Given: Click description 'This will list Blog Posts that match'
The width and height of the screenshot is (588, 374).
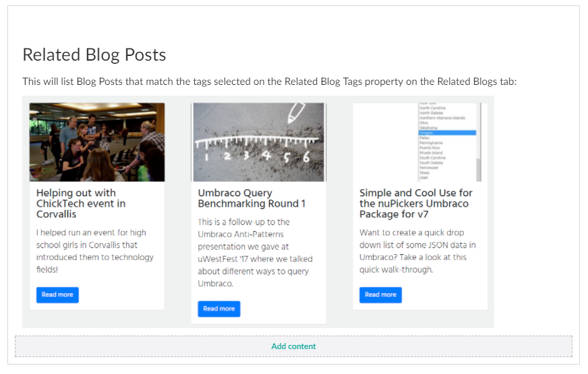Looking at the screenshot, I should click(269, 82).
